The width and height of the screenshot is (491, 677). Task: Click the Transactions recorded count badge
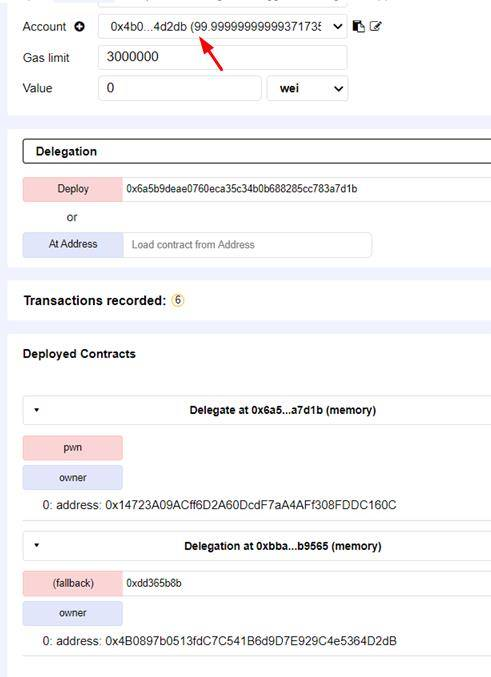pos(177,300)
